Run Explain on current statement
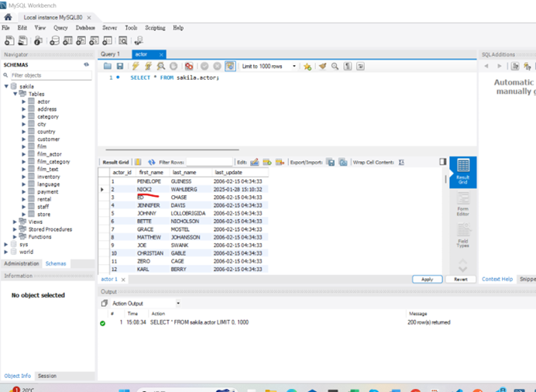This screenshot has width=536, height=392. click(161, 66)
